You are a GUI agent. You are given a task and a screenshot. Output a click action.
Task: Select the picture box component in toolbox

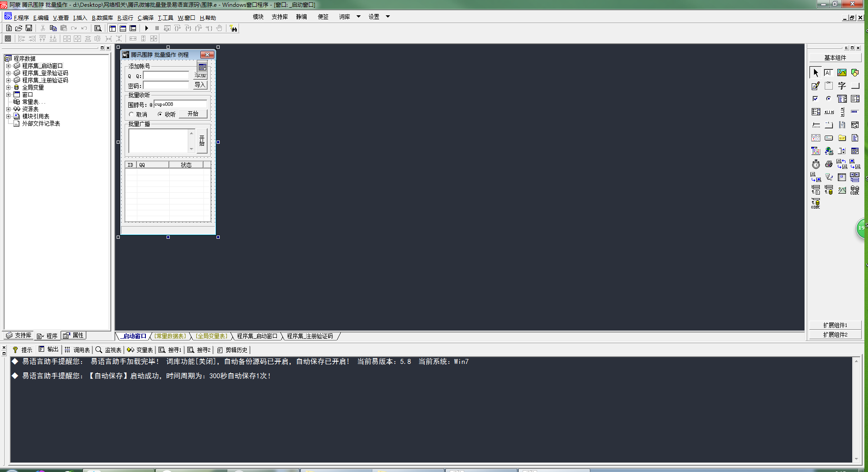point(841,73)
